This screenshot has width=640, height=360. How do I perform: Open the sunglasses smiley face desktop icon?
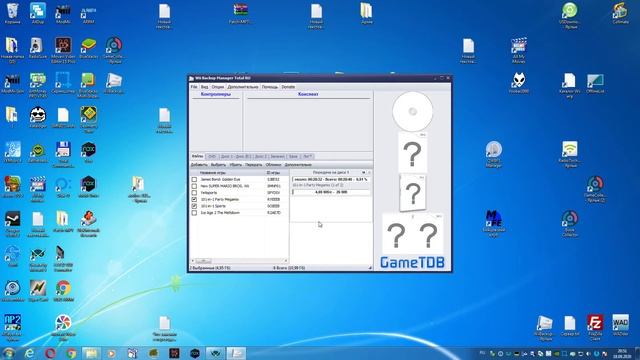pyautogui.click(x=38, y=118)
